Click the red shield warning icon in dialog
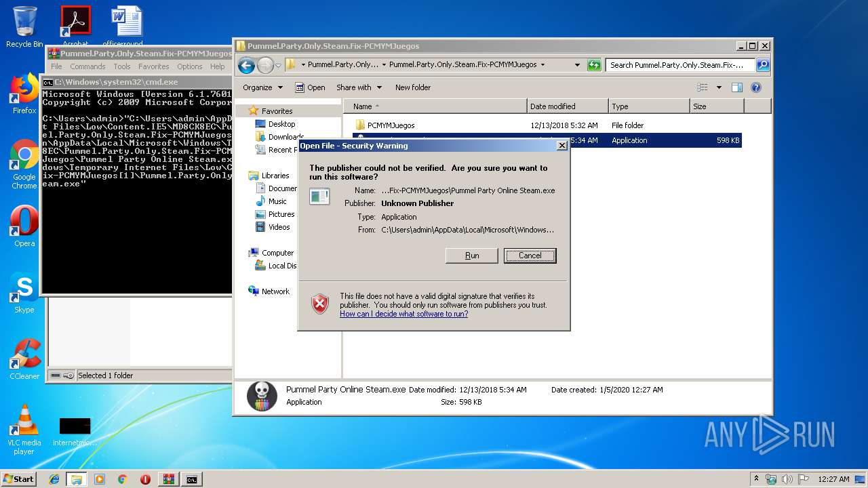The image size is (868, 488). [x=320, y=304]
